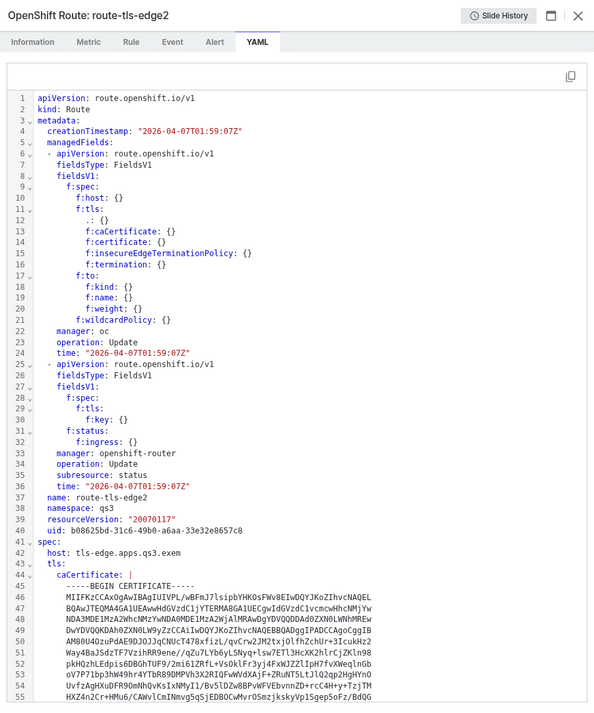Click host value tls-edge.apps.qs3.exem
The image size is (594, 713).
(128, 553)
